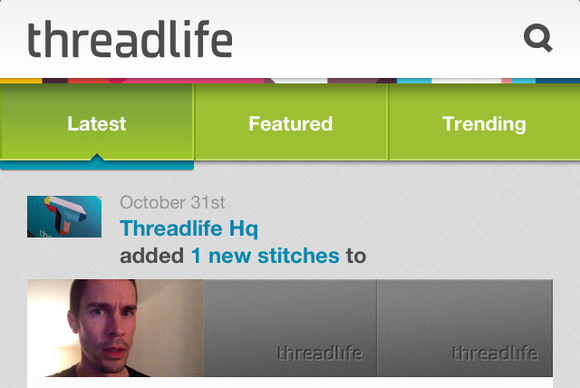The height and width of the screenshot is (388, 580).
Task: Switch to the Latest tab
Action: (x=97, y=123)
